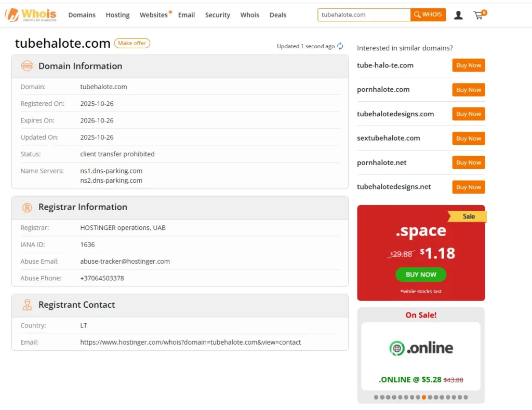The height and width of the screenshot is (410, 532).
Task: Open the user account icon
Action: 458,15
